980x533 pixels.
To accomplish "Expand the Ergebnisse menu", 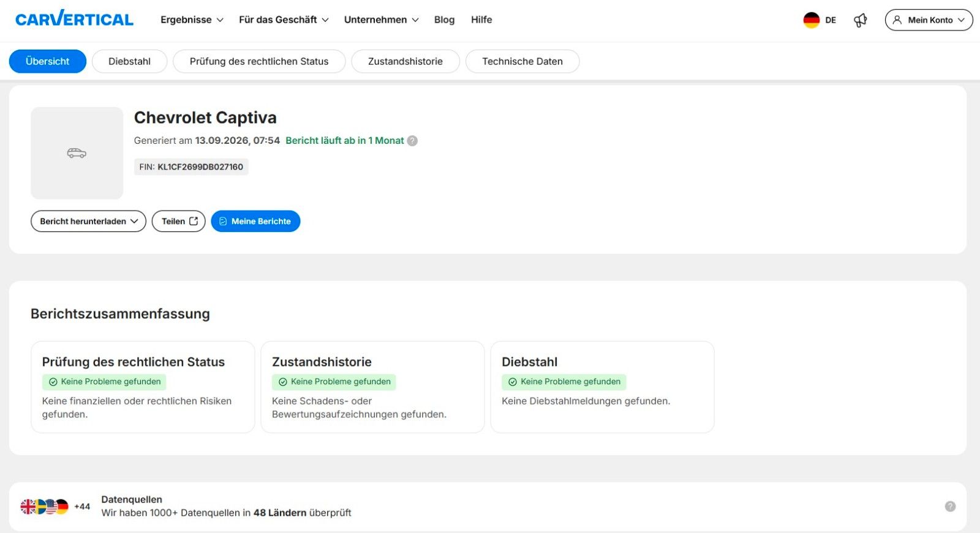I will 192,20.
